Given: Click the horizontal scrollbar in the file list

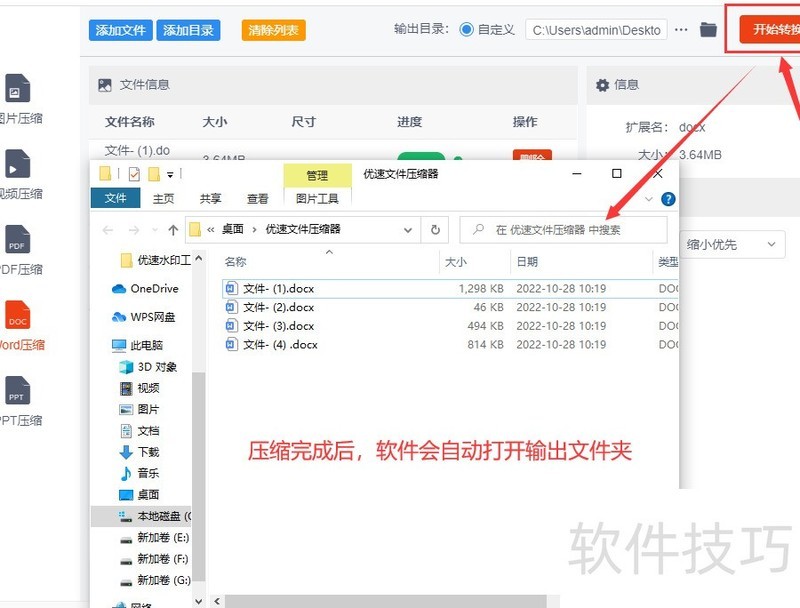Looking at the screenshot, I should pos(386,601).
